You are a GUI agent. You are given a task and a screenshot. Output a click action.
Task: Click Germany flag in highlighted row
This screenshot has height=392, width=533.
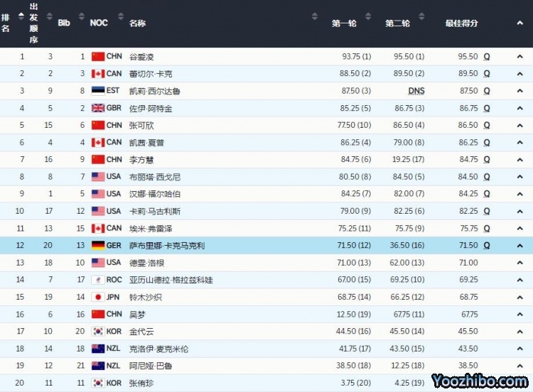pyautogui.click(x=98, y=245)
